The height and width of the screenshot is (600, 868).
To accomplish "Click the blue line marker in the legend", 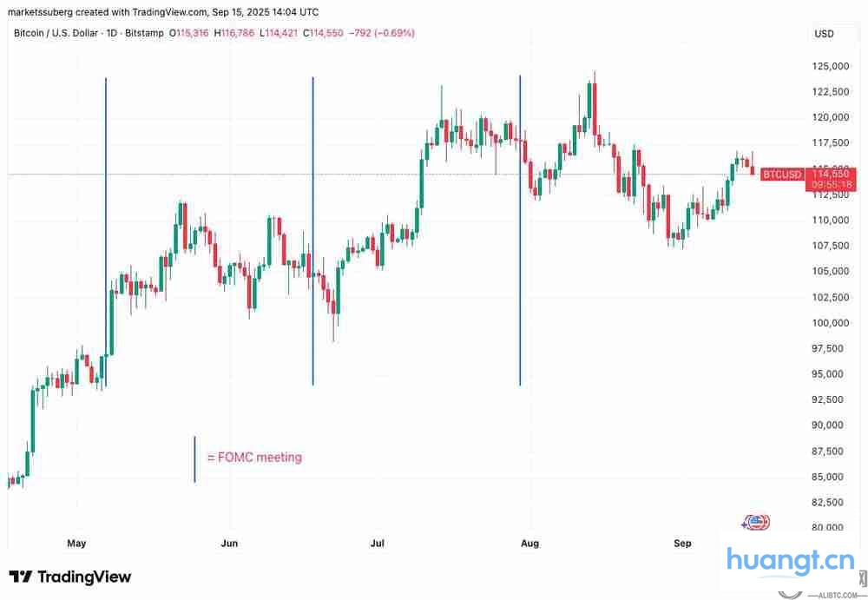I will [x=194, y=458].
